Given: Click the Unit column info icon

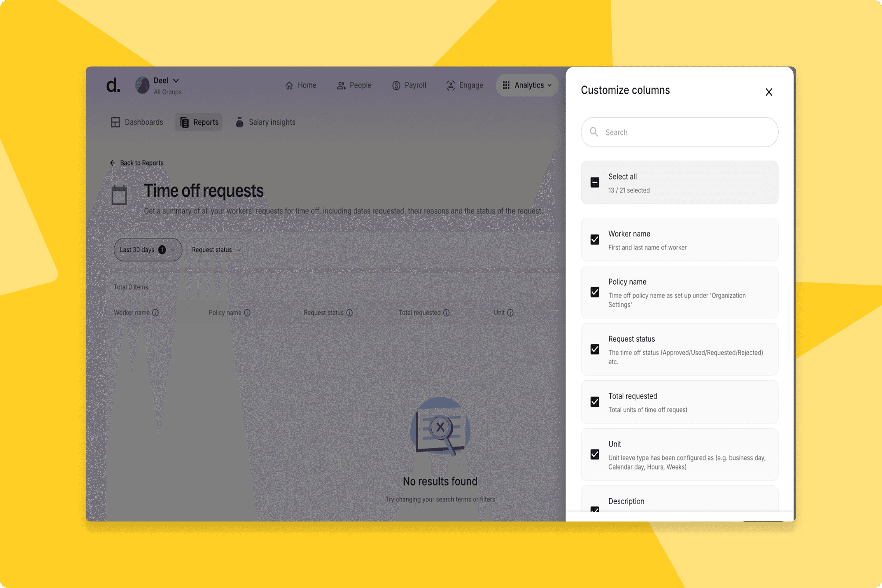Looking at the screenshot, I should point(510,313).
